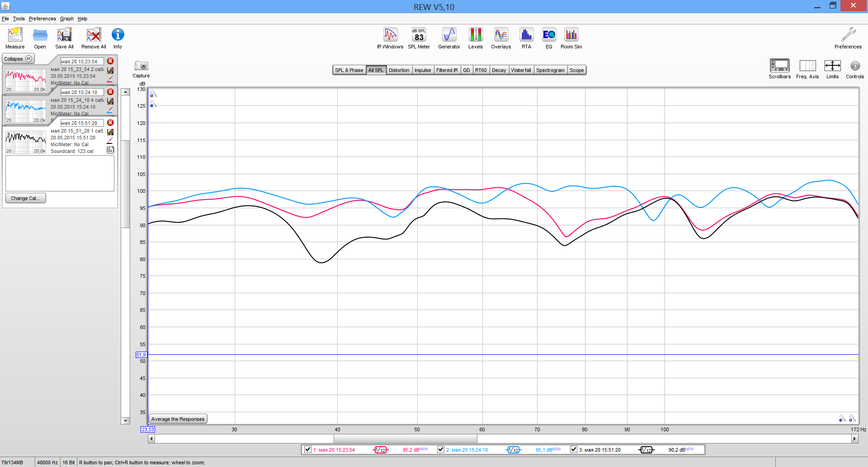The width and height of the screenshot is (868, 467).
Task: Open the RTA analyzer
Action: tap(526, 35)
